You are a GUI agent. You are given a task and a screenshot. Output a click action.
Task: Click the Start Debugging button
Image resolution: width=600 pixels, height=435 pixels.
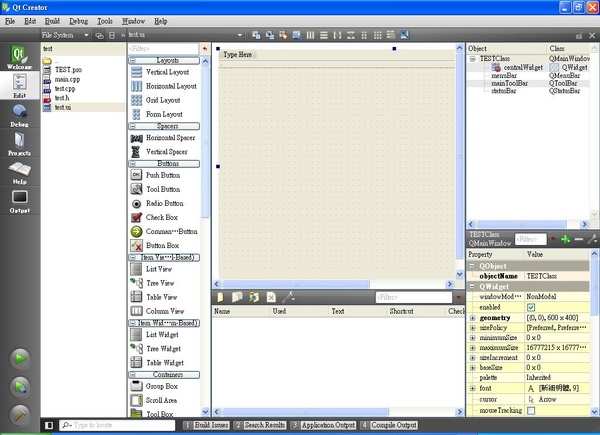20,387
